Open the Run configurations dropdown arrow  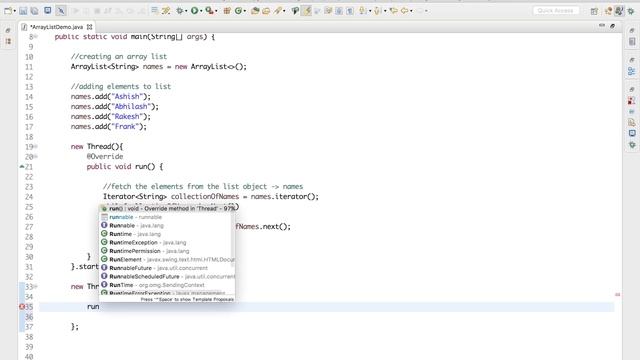(201, 11)
